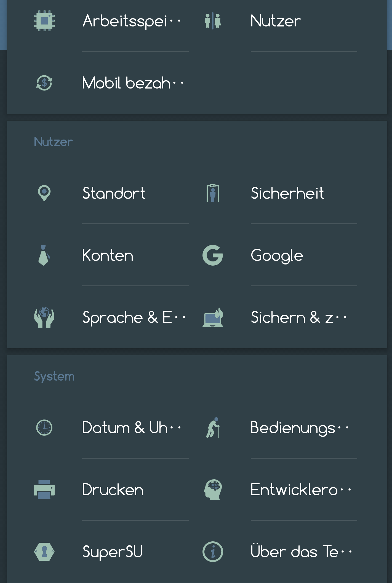Select the Standort text label
The image size is (392, 583).
pos(114,193)
